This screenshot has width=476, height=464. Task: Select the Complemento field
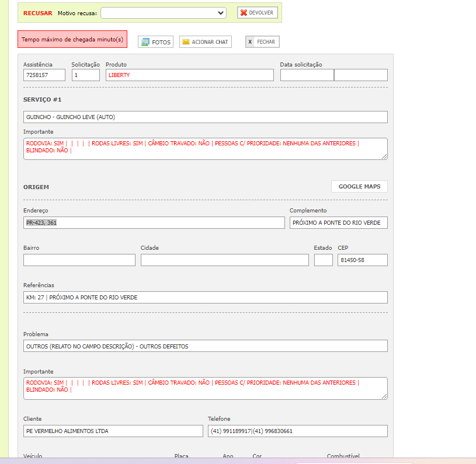click(338, 223)
